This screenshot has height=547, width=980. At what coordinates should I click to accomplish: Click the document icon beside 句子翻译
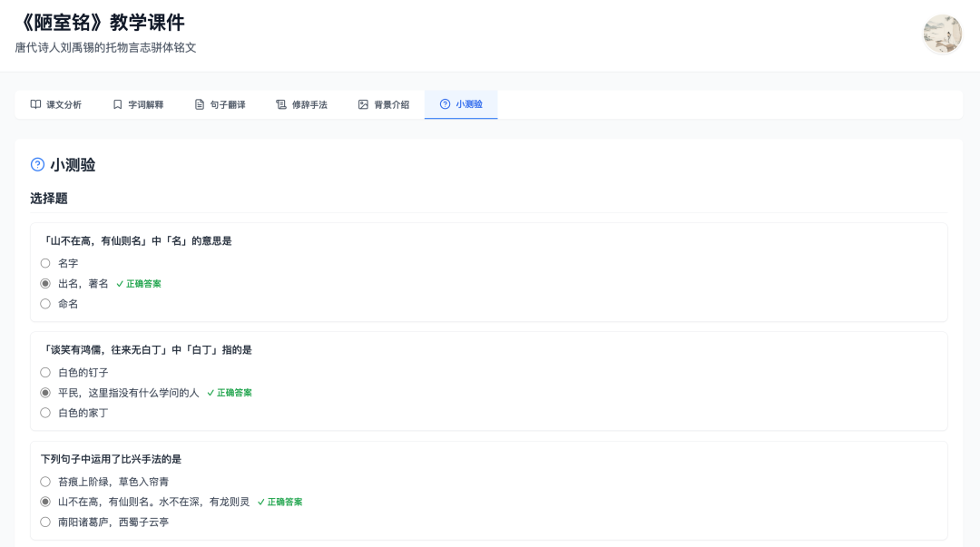tap(200, 104)
